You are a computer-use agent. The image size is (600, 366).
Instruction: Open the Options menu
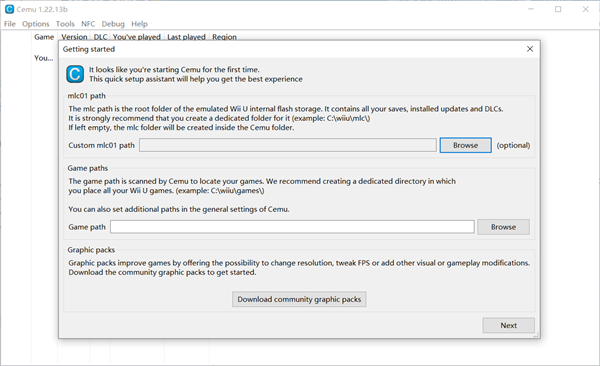36,24
